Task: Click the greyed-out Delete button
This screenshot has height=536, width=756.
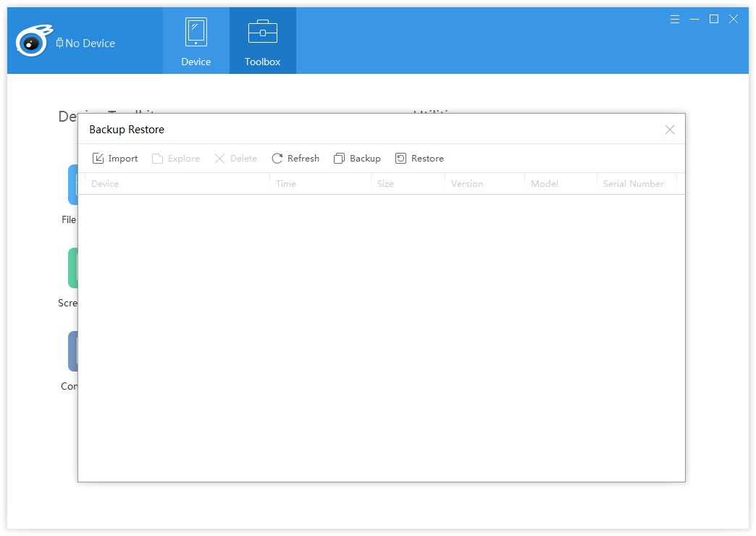Action: pyautogui.click(x=235, y=159)
